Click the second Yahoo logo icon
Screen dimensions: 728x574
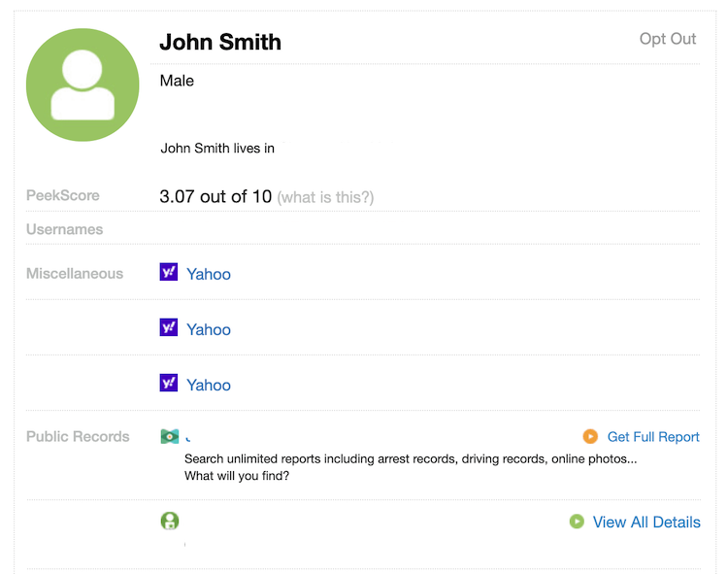pos(169,327)
